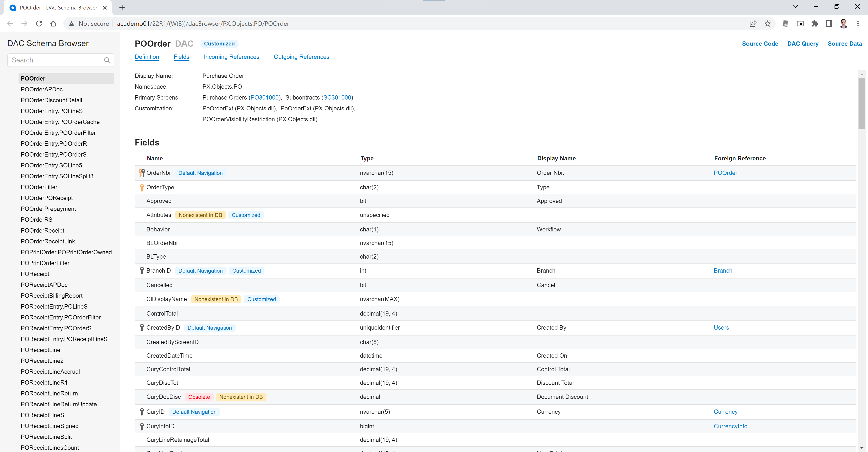Screen dimensions: 868x452
Task: Open the Source Code link
Action: tap(760, 43)
